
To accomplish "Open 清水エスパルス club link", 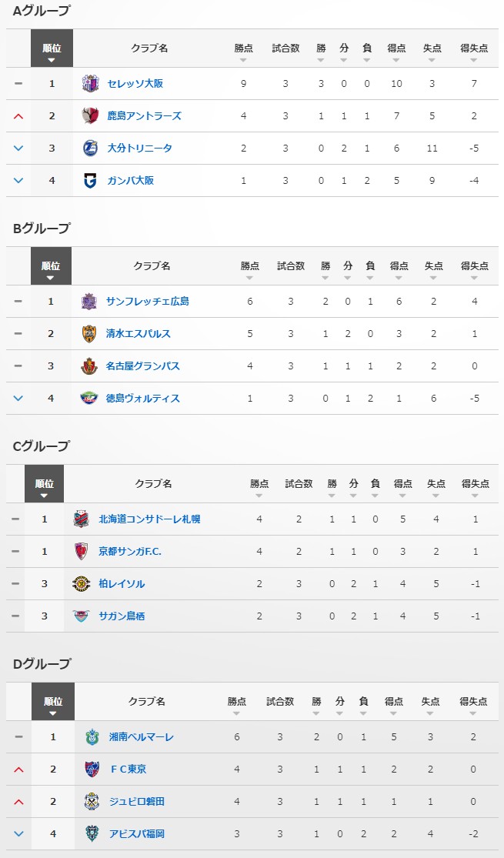I will click(139, 334).
